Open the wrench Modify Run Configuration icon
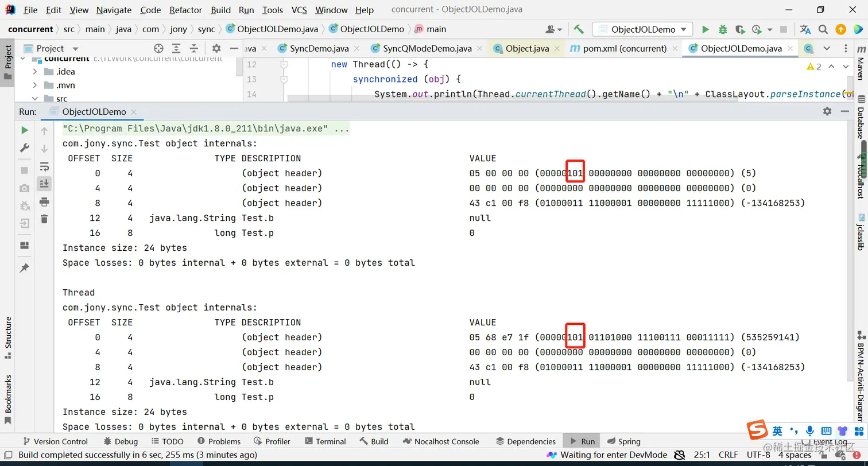868x466 pixels. (x=25, y=148)
